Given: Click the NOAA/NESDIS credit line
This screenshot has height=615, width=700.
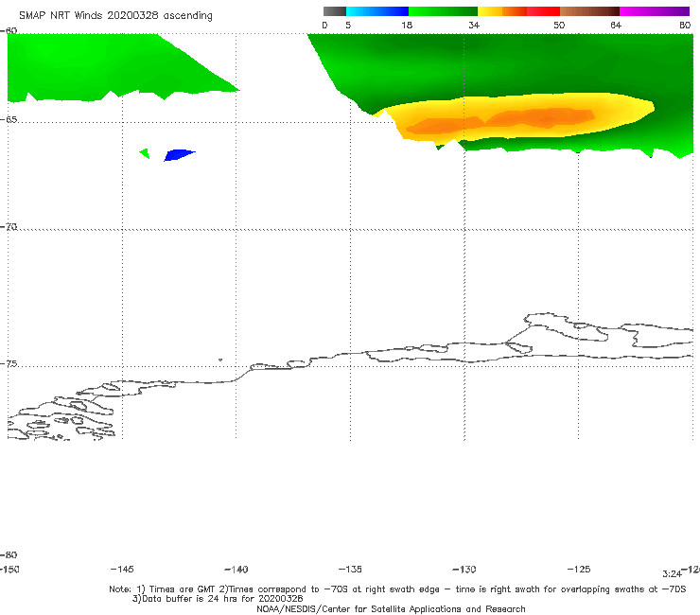Looking at the screenshot, I should [391, 608].
